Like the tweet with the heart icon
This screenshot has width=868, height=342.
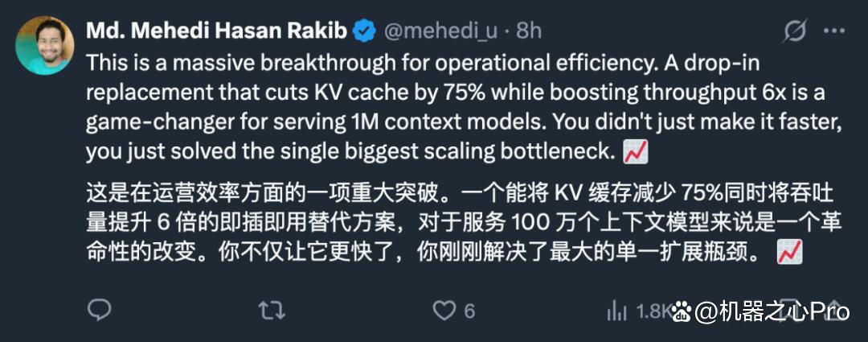pyautogui.click(x=444, y=310)
